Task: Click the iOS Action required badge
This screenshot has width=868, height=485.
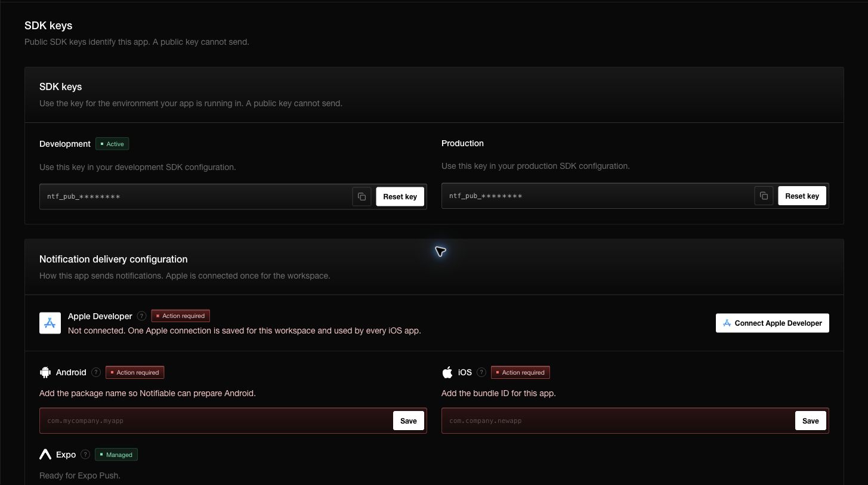Action: click(520, 372)
